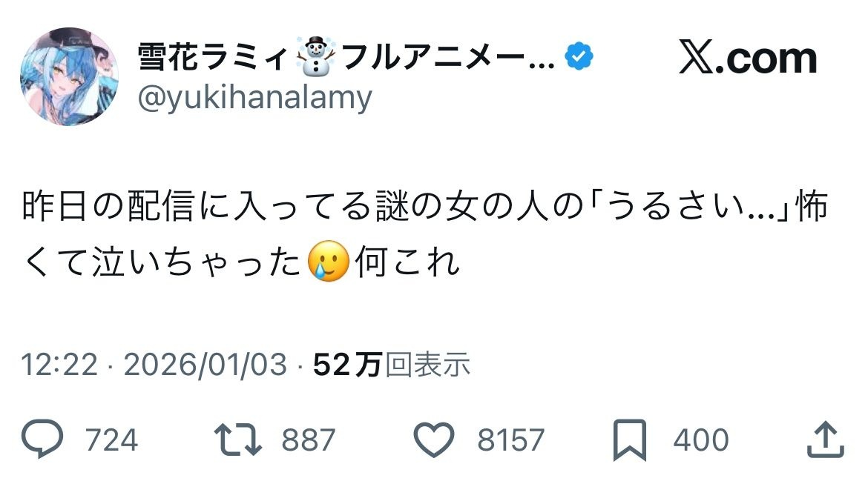Image resolution: width=868 pixels, height=484 pixels.
Task: Click the reply speech bubble icon
Action: pos(45,440)
